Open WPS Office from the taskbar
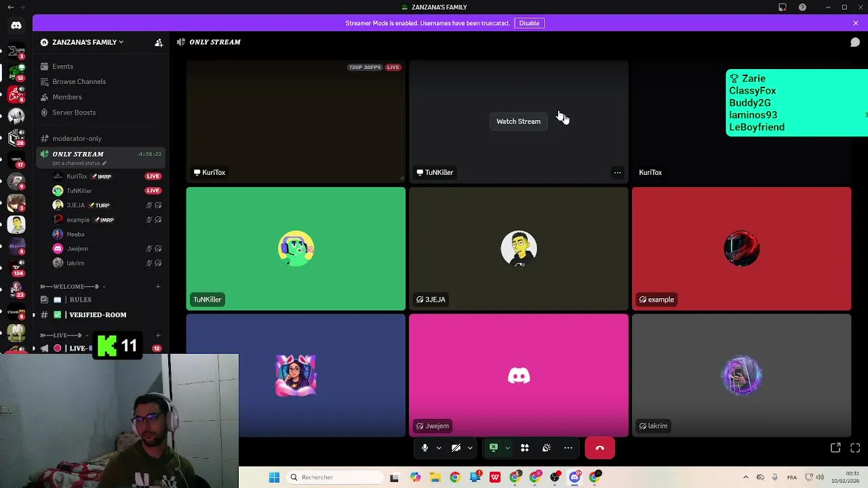The image size is (868, 488). tap(495, 477)
